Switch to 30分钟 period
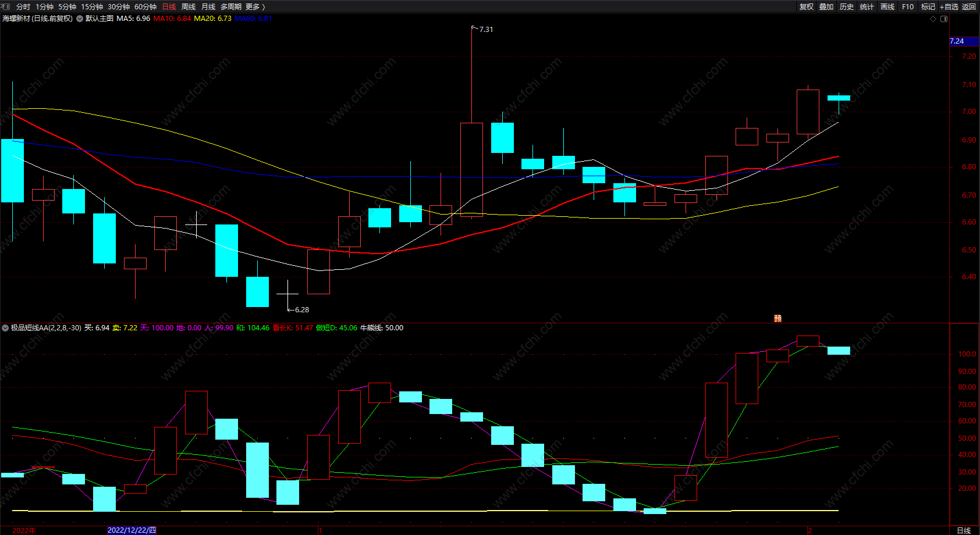The image size is (980, 535). 119,7
